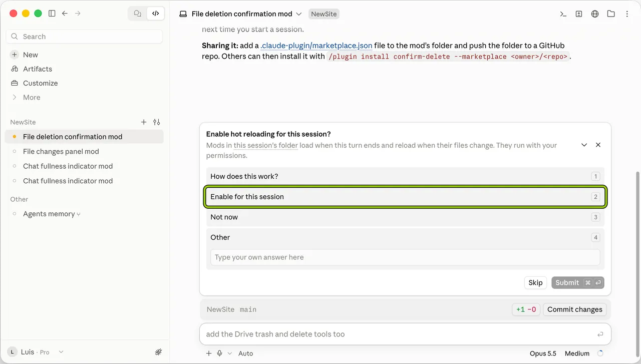Open the .claude-plugin/marketplace.json link

coord(316,46)
